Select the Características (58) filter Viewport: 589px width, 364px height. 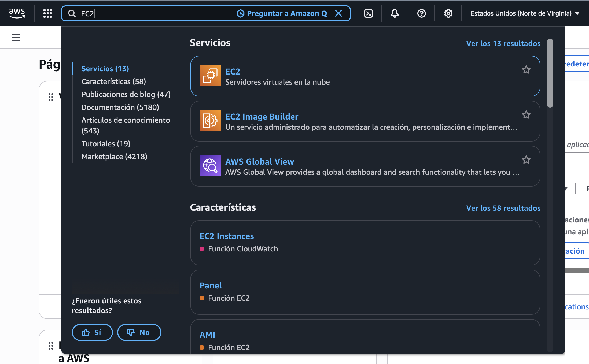pyautogui.click(x=113, y=81)
